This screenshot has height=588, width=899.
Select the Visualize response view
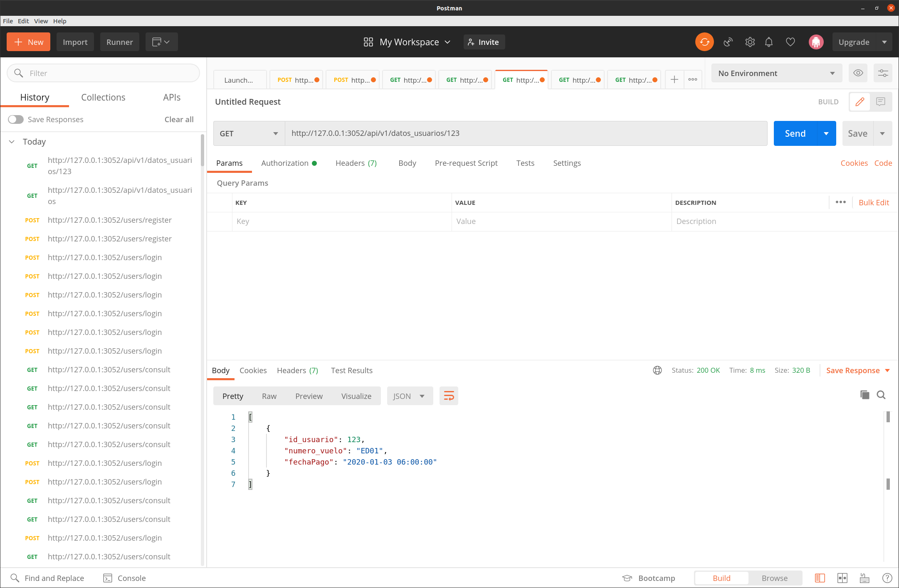pyautogui.click(x=356, y=396)
